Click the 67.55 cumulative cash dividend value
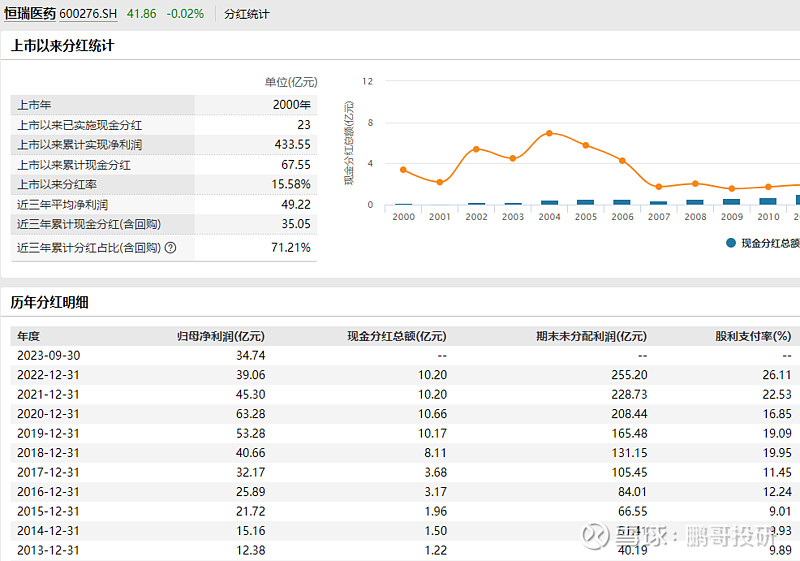 [x=296, y=165]
